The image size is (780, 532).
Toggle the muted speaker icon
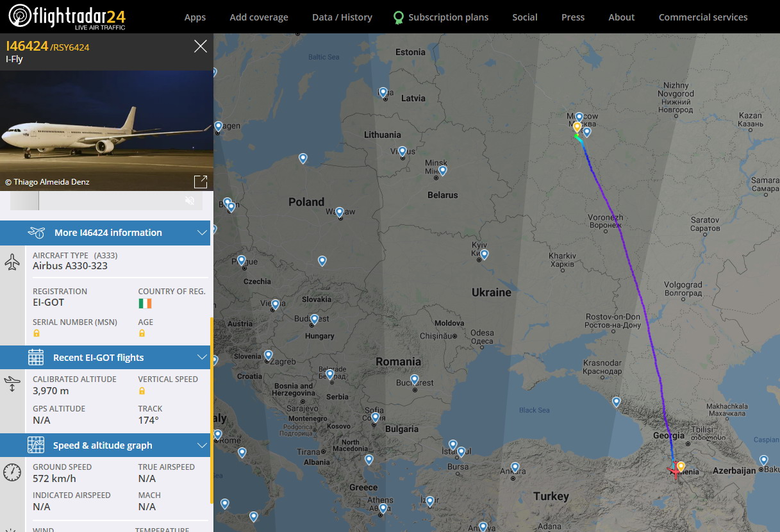click(x=190, y=201)
